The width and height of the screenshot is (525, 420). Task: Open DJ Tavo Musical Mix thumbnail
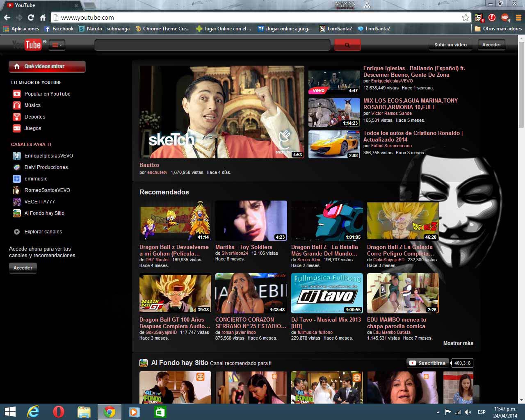click(327, 293)
